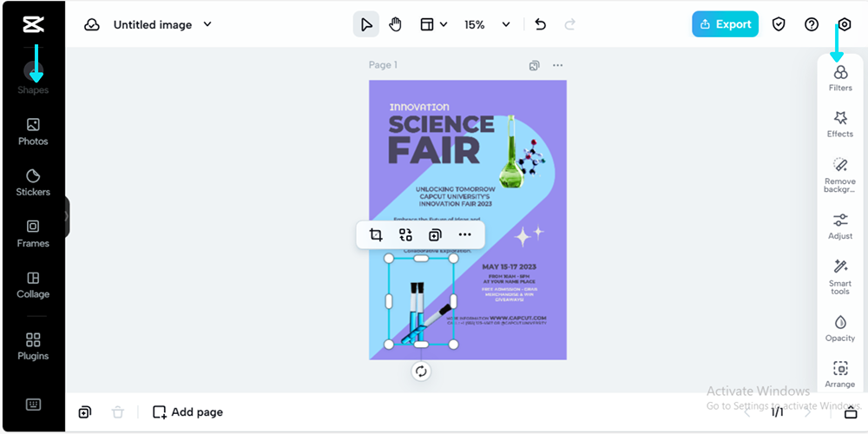Click the 1/1 page indicator
This screenshot has height=434, width=868.
777,411
